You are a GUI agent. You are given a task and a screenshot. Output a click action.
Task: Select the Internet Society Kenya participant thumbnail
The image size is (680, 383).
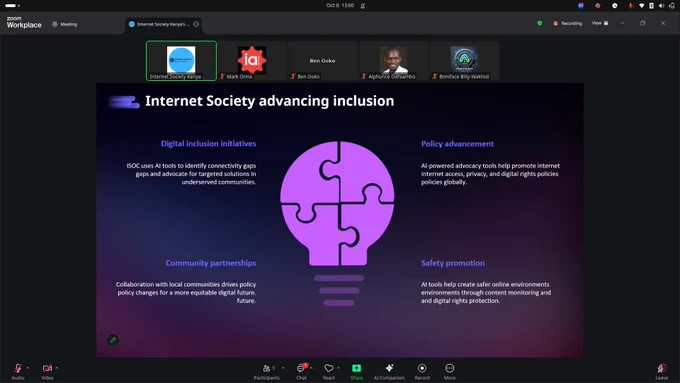(181, 61)
